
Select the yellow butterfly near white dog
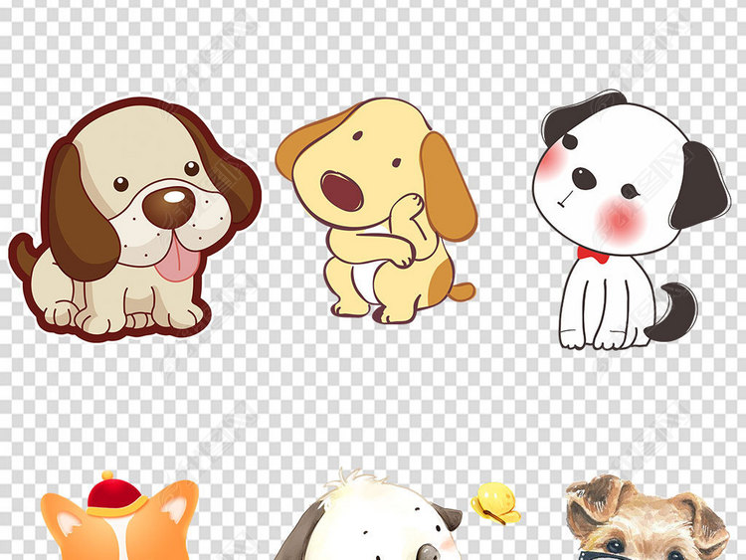click(495, 502)
